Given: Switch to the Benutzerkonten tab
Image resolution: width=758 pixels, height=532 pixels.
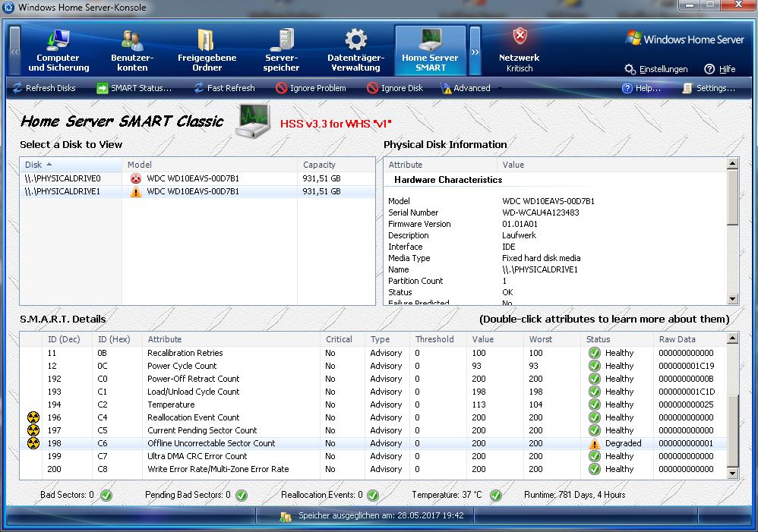Looking at the screenshot, I should [132, 50].
